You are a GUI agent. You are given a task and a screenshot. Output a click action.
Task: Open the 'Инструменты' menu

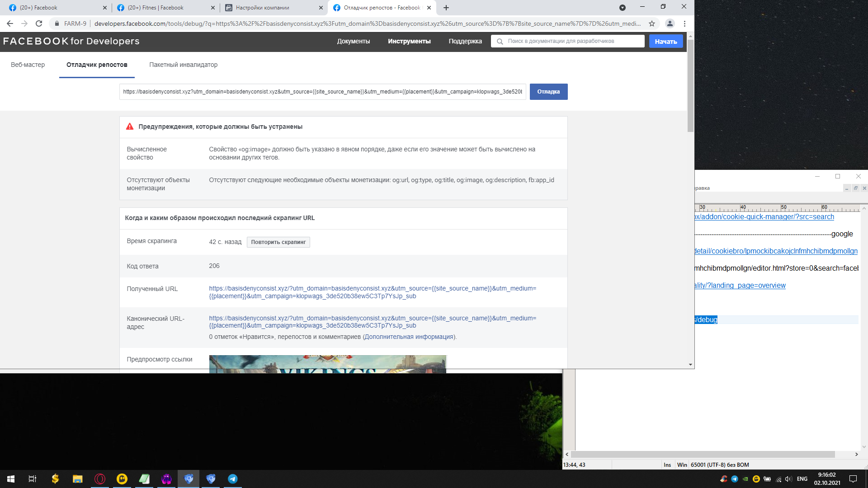click(x=409, y=41)
